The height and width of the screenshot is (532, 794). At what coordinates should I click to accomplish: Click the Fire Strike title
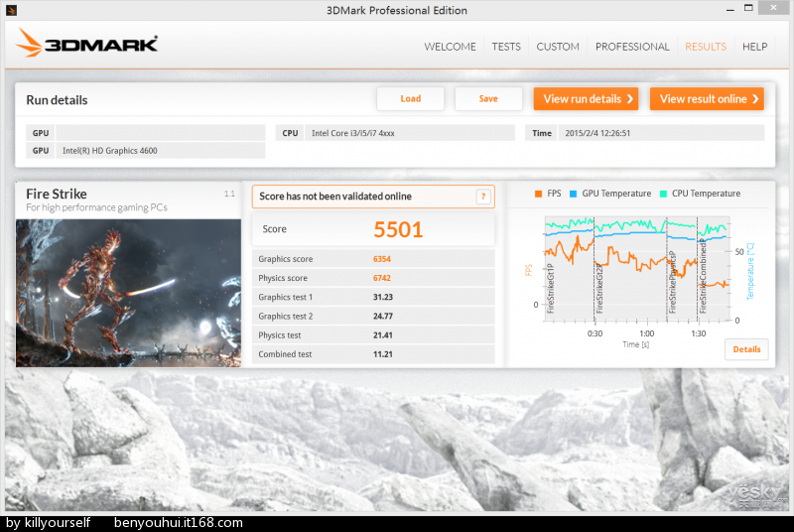click(57, 194)
